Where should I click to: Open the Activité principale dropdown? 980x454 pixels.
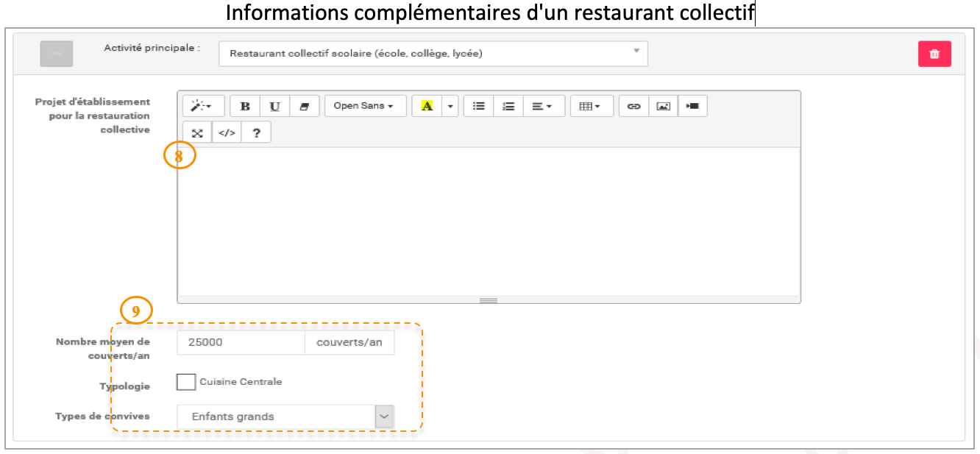(x=433, y=54)
